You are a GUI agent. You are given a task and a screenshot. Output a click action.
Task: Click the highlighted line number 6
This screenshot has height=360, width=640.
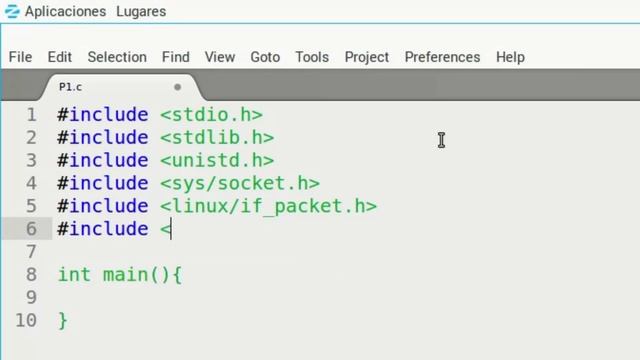point(31,229)
